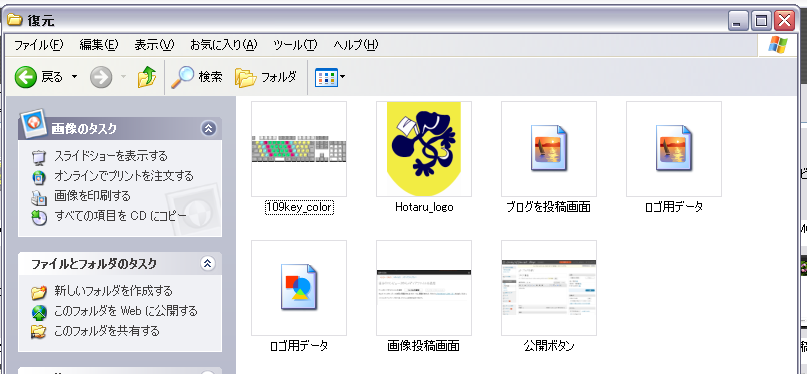This screenshot has height=374, width=807.
Task: Click オンラインでプリントを注文する link
Action: [124, 176]
